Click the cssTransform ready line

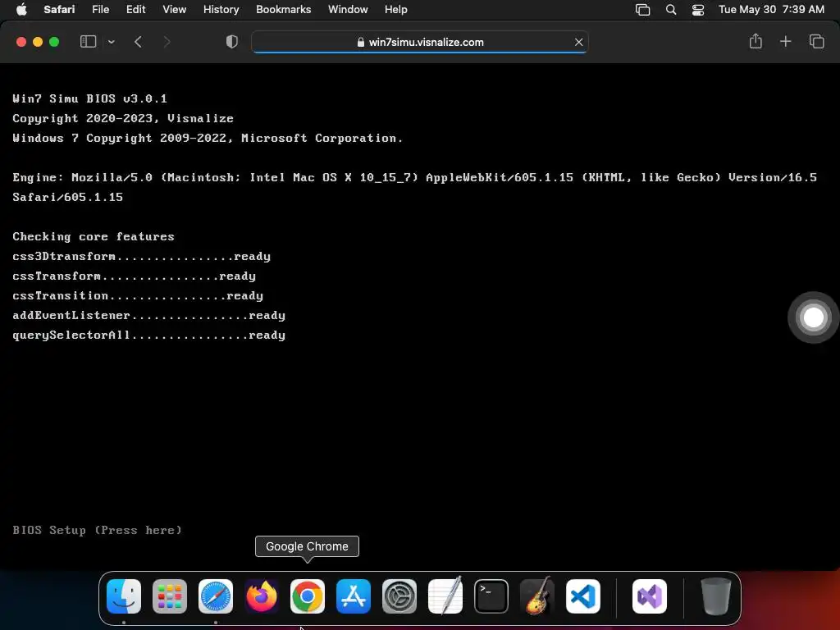[x=134, y=276]
